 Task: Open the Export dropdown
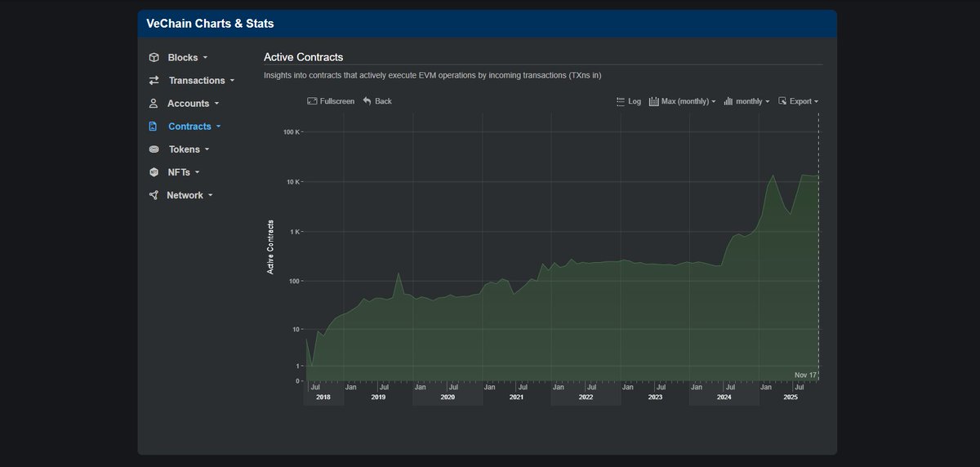(798, 101)
